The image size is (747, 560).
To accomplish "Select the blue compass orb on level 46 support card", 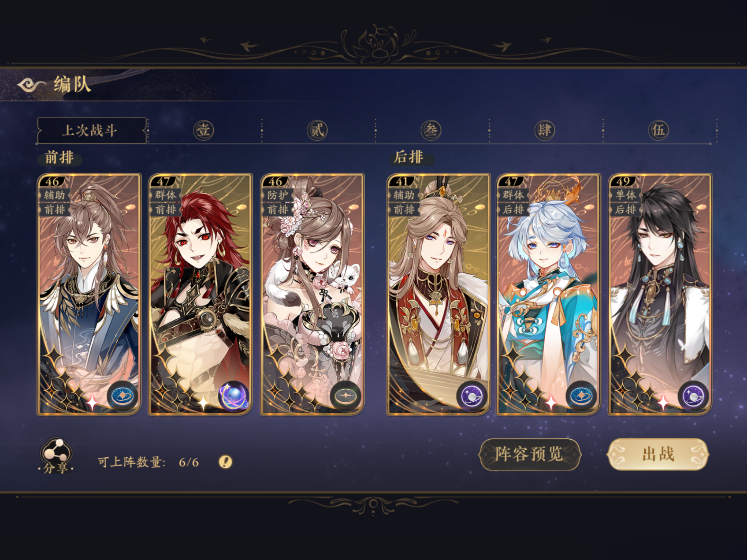I will [123, 396].
